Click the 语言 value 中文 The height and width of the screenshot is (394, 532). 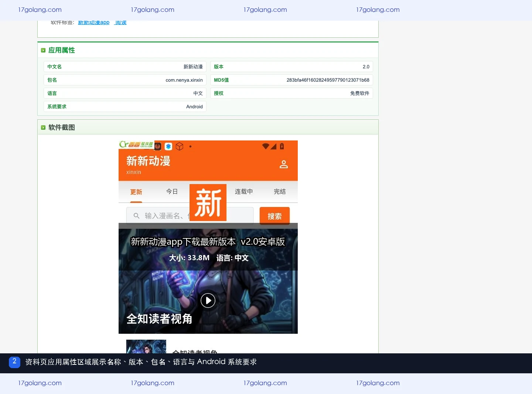tap(198, 93)
